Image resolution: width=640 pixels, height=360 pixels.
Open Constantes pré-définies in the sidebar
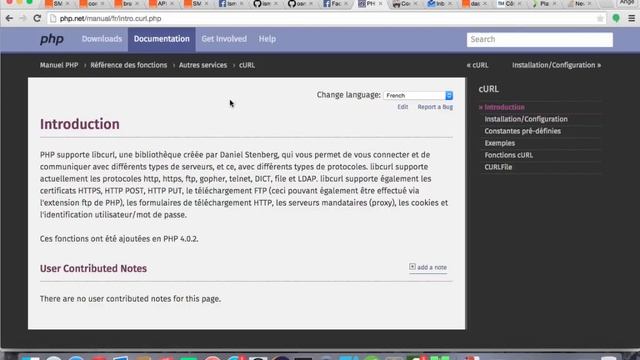[x=522, y=131]
